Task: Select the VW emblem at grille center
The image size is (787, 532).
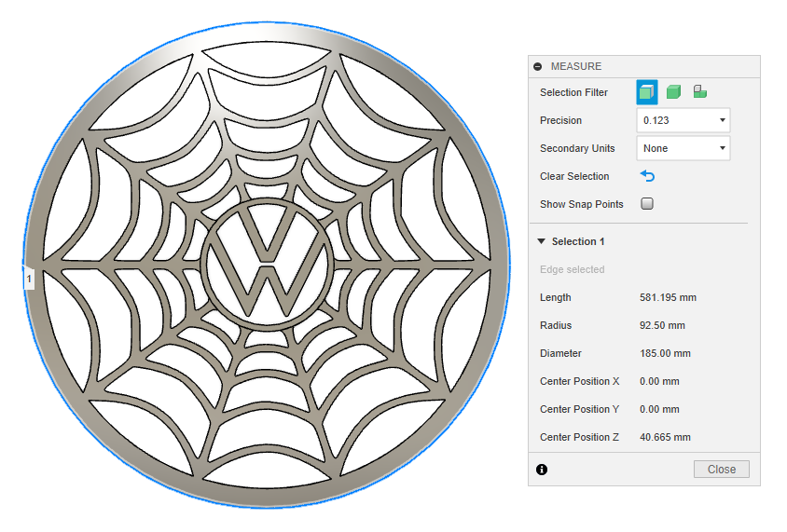Action: pyautogui.click(x=267, y=264)
